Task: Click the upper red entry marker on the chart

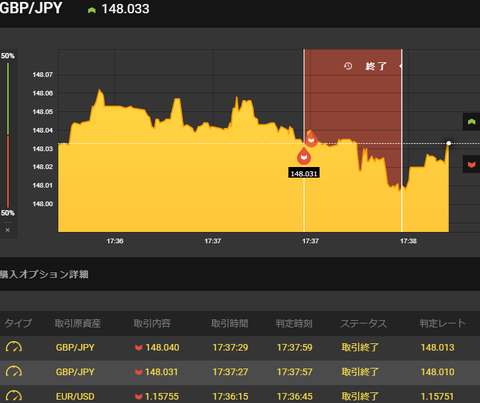Action: 311,139
